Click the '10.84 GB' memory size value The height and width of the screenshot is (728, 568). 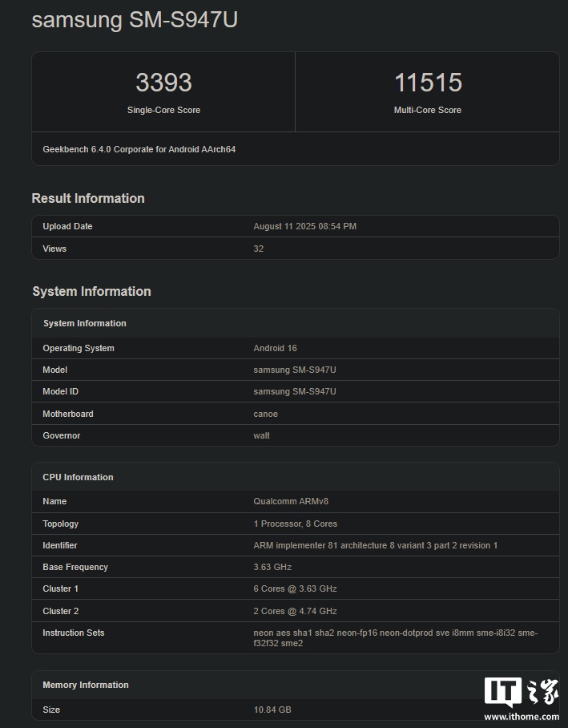272,710
